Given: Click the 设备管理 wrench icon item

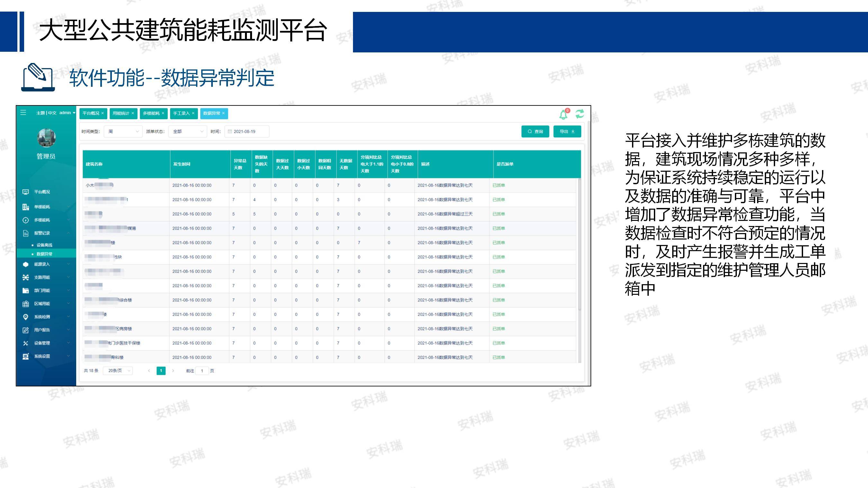Looking at the screenshot, I should [x=42, y=343].
